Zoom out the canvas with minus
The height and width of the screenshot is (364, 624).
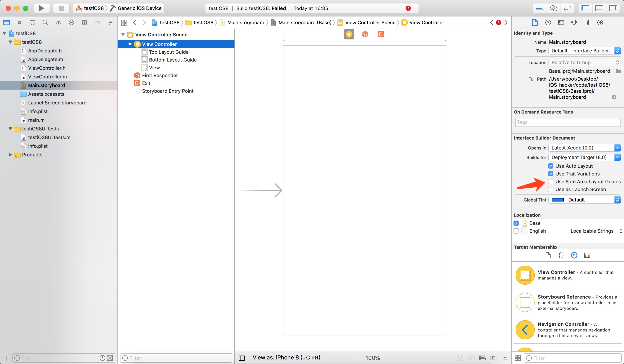click(x=356, y=358)
